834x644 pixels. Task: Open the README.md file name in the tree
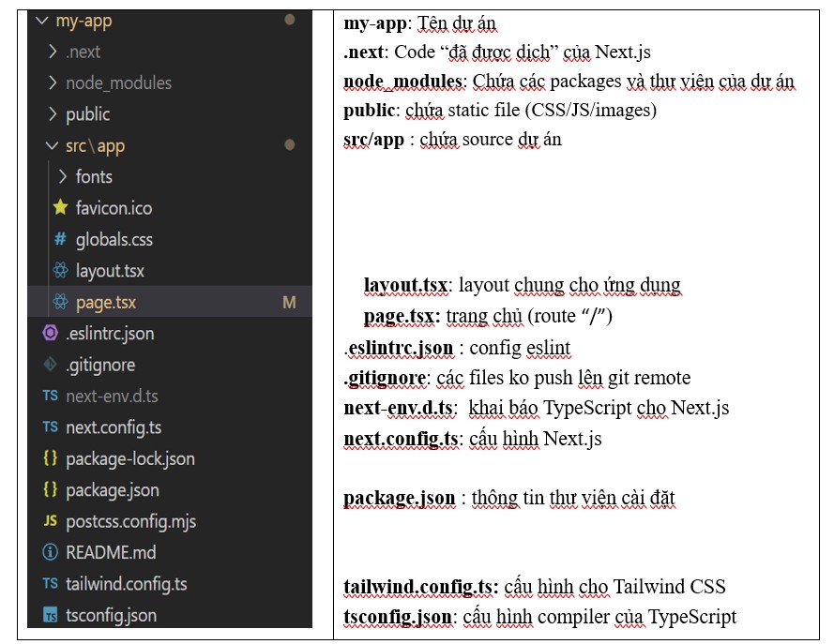pyautogui.click(x=111, y=553)
